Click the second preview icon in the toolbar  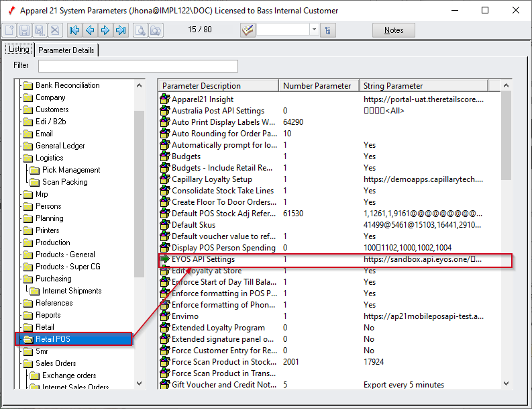(x=156, y=30)
